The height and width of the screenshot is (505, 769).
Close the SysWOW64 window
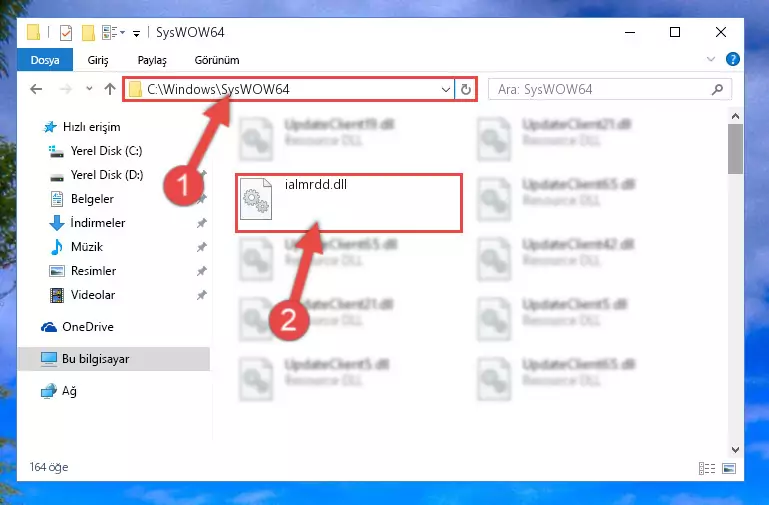720,32
